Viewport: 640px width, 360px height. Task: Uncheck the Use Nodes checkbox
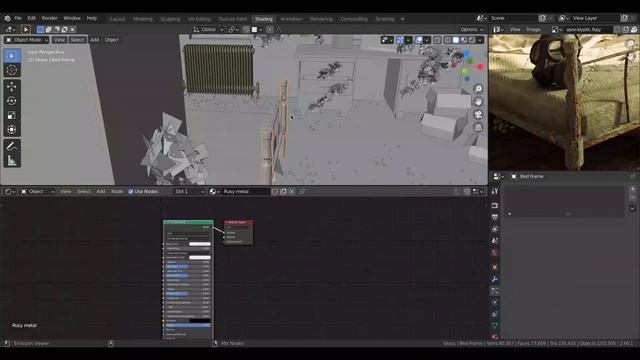pyautogui.click(x=131, y=191)
